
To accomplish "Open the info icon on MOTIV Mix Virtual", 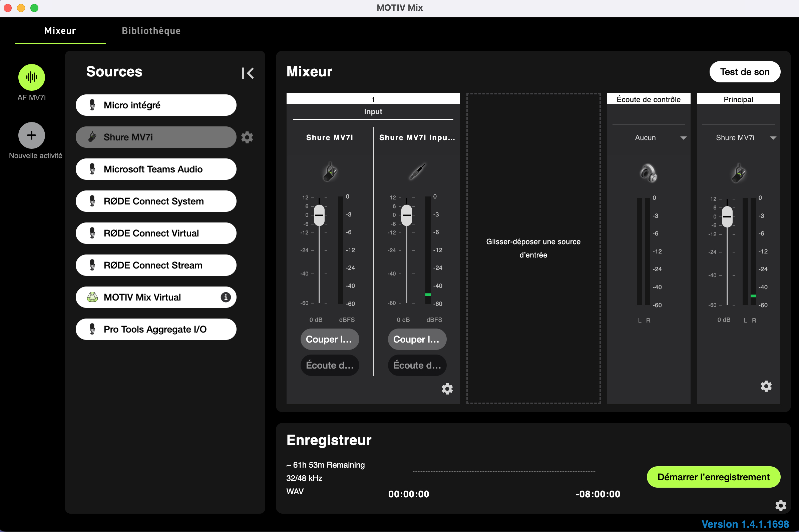I will (225, 297).
